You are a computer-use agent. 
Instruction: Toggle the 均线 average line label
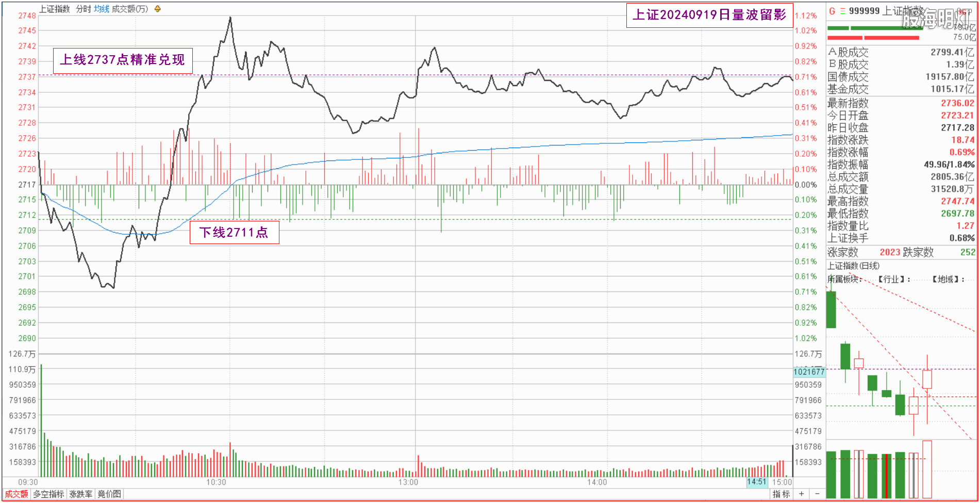(x=102, y=9)
